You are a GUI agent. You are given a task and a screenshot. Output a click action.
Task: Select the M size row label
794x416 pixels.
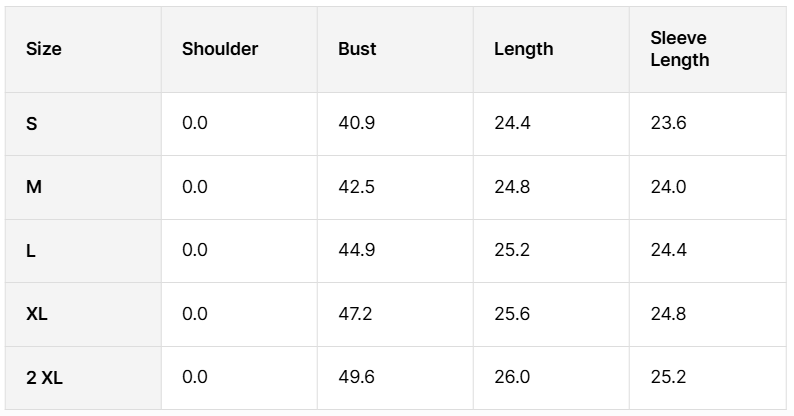pyautogui.click(x=34, y=187)
